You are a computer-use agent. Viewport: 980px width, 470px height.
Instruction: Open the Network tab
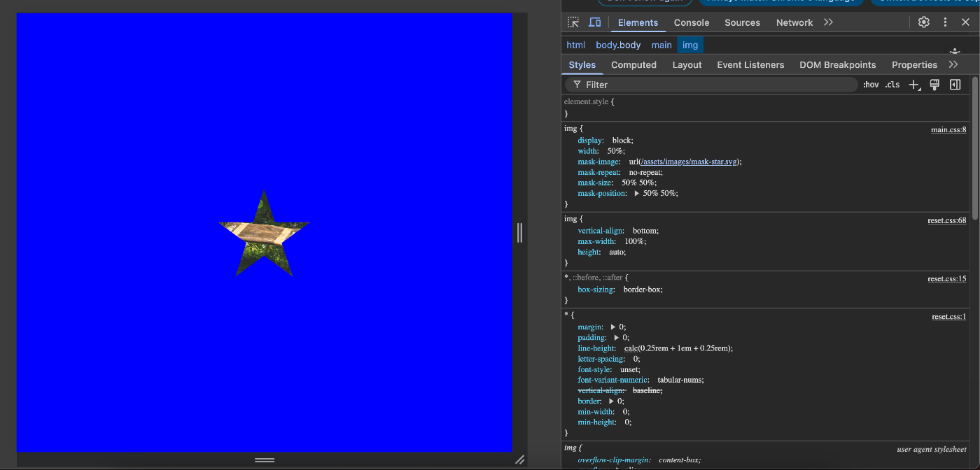(x=794, y=22)
